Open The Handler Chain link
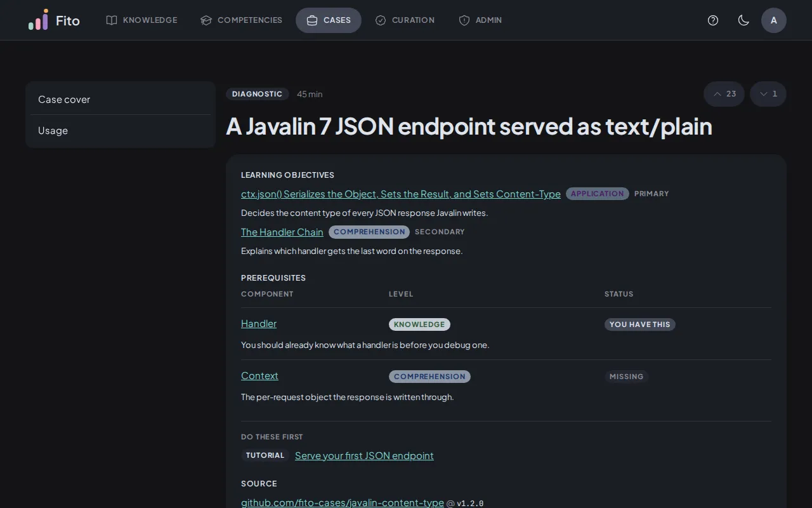Image resolution: width=812 pixels, height=508 pixels. click(282, 232)
